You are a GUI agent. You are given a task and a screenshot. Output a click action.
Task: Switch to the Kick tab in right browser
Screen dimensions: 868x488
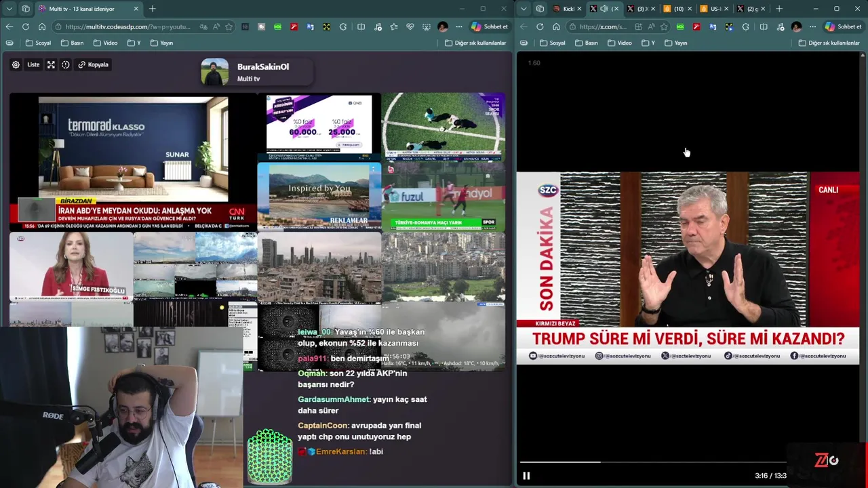[567, 9]
